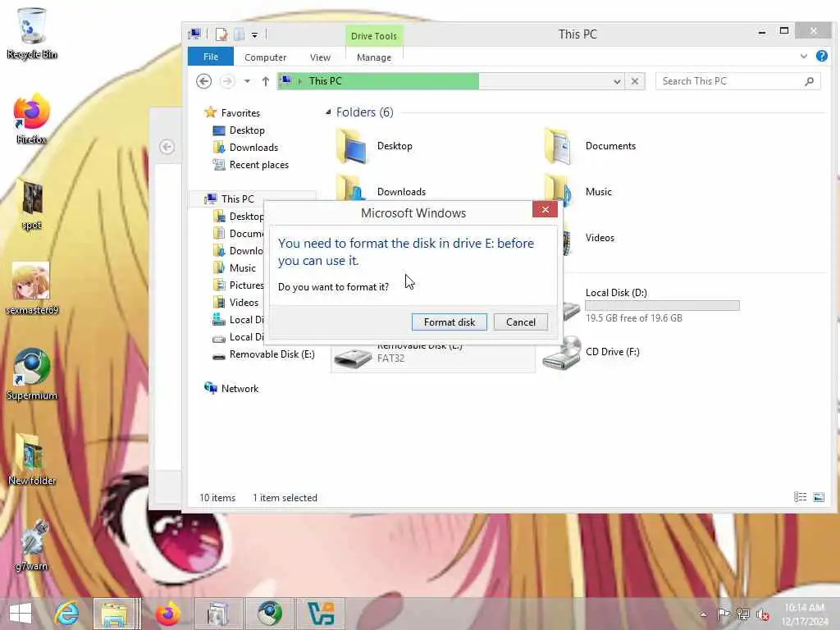Select the Downloads folder in the content pane
Image resolution: width=840 pixels, height=630 pixels.
click(401, 192)
